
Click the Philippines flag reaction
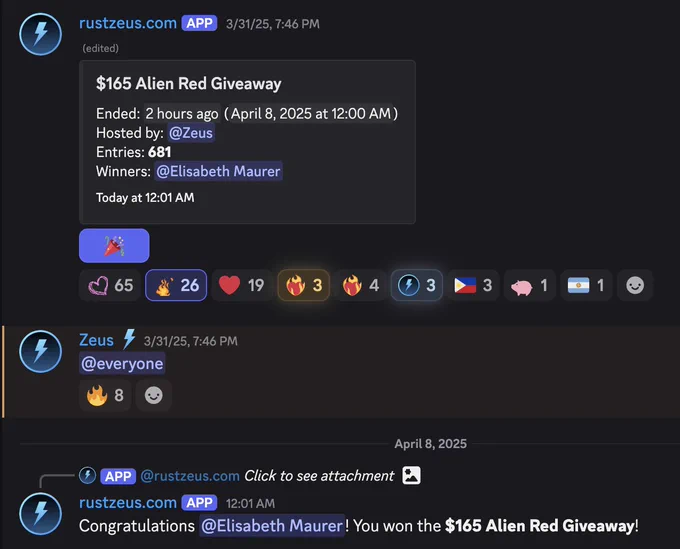tap(473, 285)
